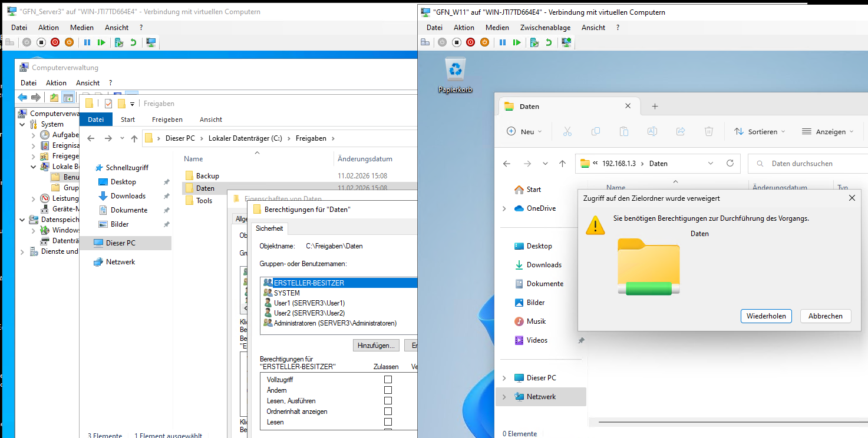Check Zulassen for Ordnerinhalt anzeigen
Image resolution: width=868 pixels, height=438 pixels.
pos(388,412)
